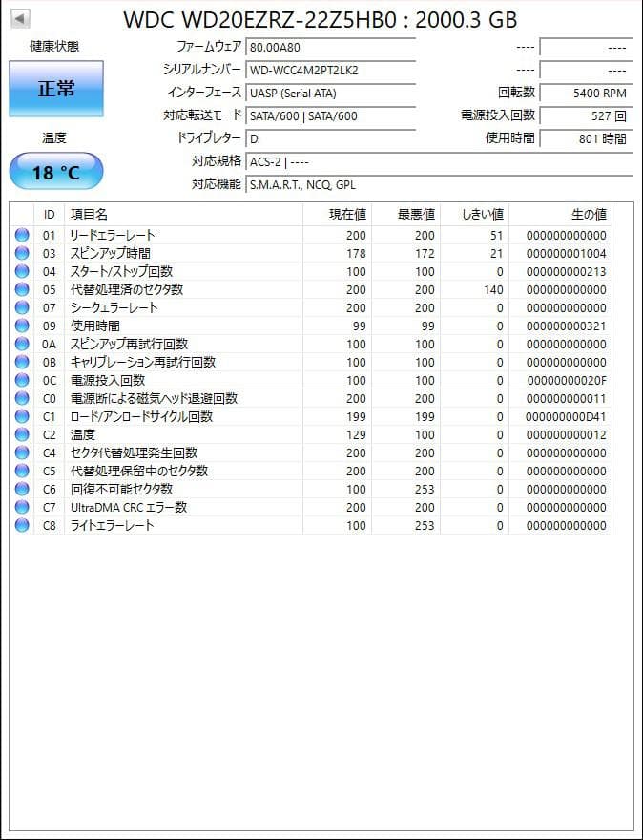Click status orb for ID 0C 電源投入回数
The height and width of the screenshot is (840, 643).
click(x=22, y=380)
